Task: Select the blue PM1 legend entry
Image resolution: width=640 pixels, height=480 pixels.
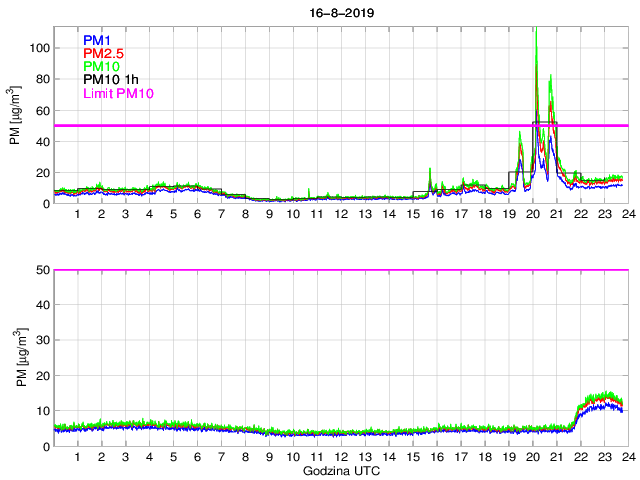Action: coord(99,41)
